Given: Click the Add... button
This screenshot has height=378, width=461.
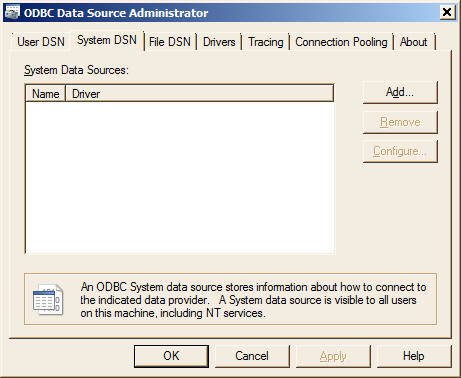Looking at the screenshot, I should coord(400,92).
